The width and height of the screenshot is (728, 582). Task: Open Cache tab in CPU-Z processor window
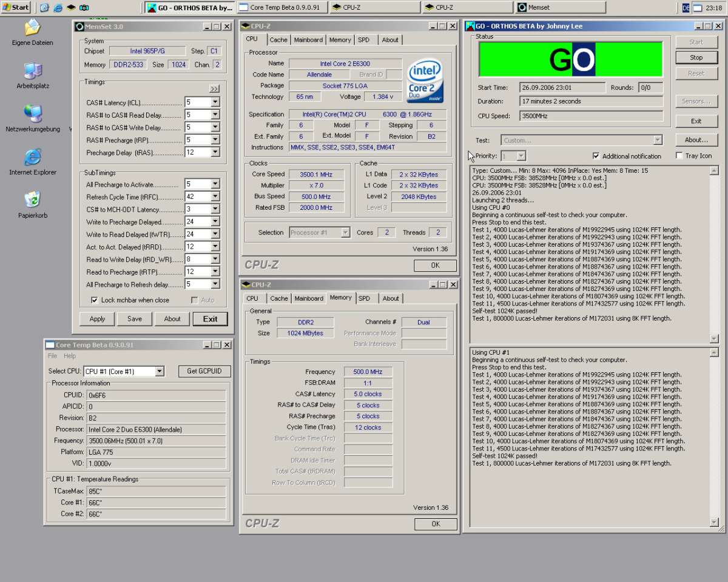coord(278,40)
